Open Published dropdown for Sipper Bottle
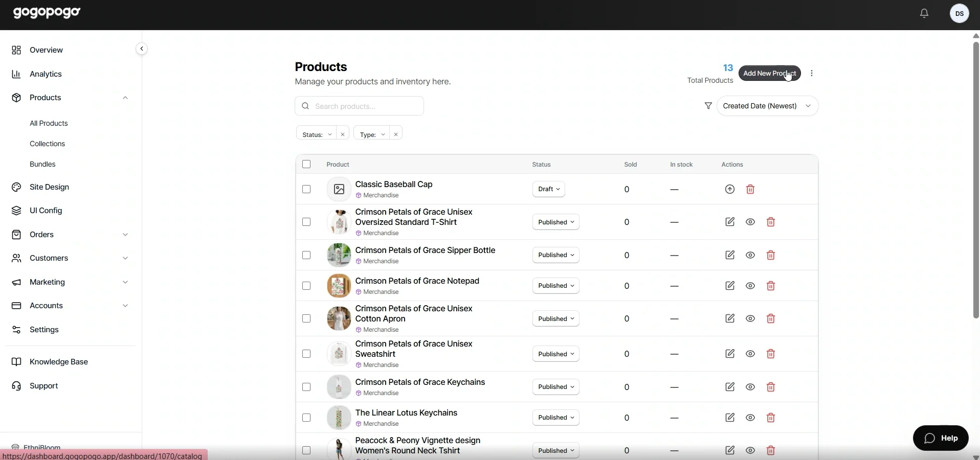Viewport: 980px width, 460px height. click(556, 255)
